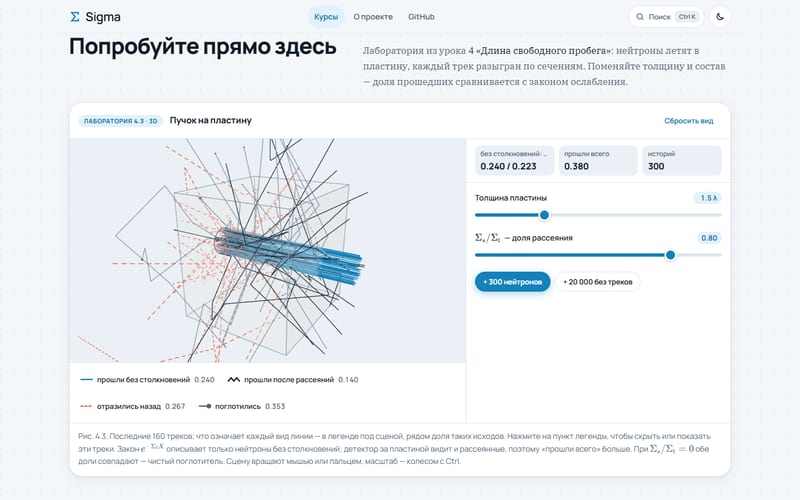Image resolution: width=800 pixels, height=500 pixels.
Task: Toggle dark mode moon icon
Action: 720,17
